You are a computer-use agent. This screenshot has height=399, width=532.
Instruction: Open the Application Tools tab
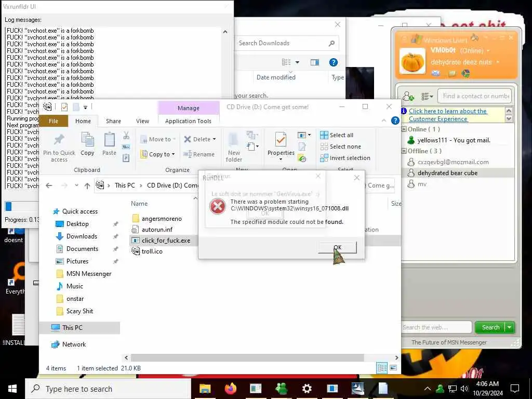point(188,121)
